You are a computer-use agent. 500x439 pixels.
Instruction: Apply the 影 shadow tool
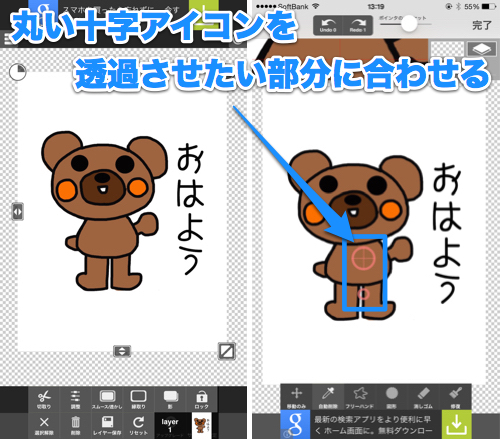click(x=170, y=399)
